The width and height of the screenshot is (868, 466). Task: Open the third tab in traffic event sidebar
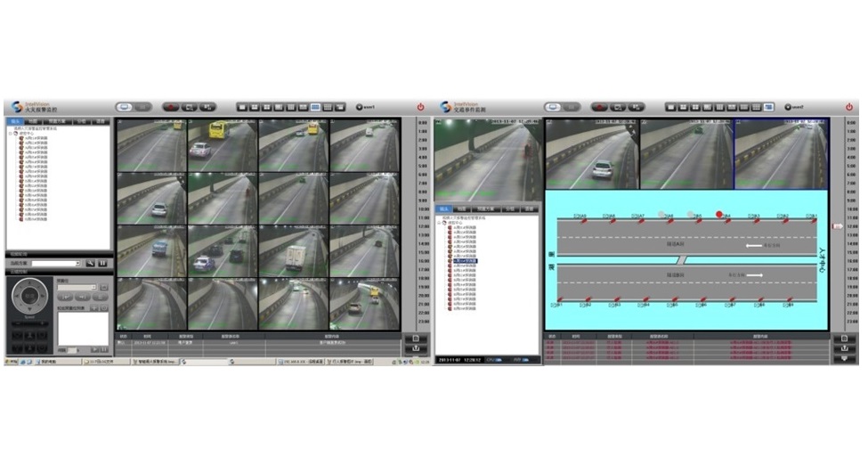click(x=486, y=208)
